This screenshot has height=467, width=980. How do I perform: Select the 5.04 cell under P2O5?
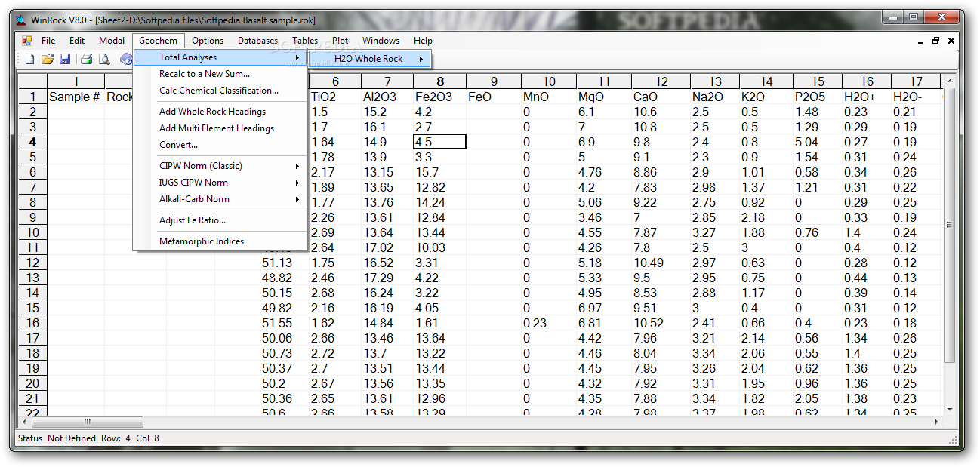pos(818,142)
